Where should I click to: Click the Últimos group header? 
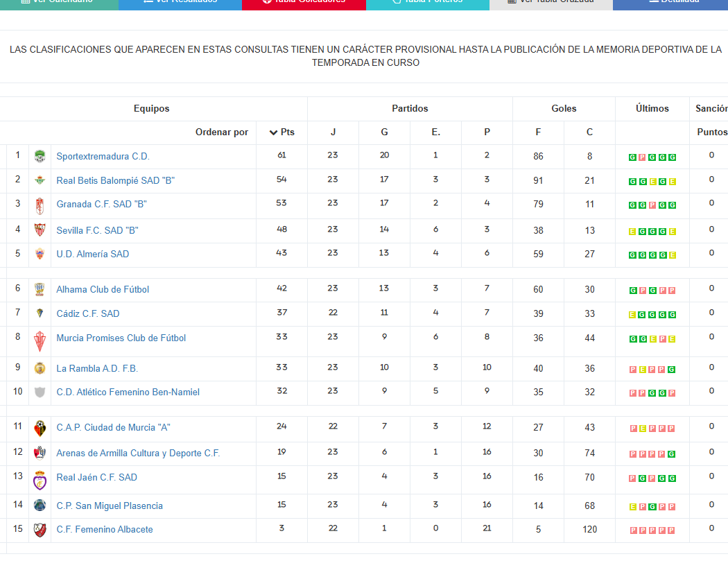click(652, 109)
